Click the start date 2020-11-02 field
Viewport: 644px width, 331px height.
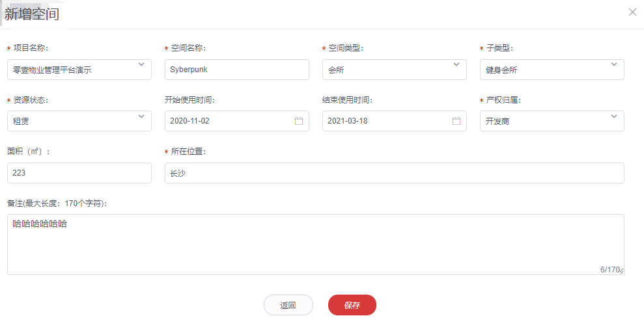(228, 121)
